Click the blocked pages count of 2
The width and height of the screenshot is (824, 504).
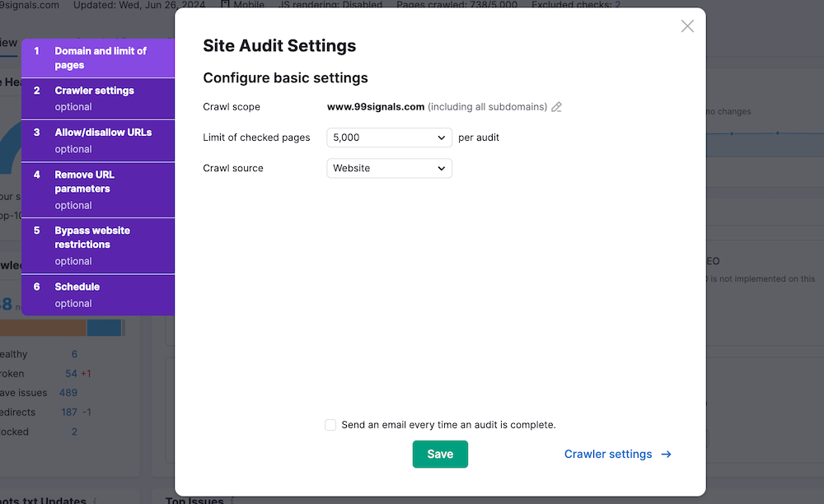click(74, 432)
